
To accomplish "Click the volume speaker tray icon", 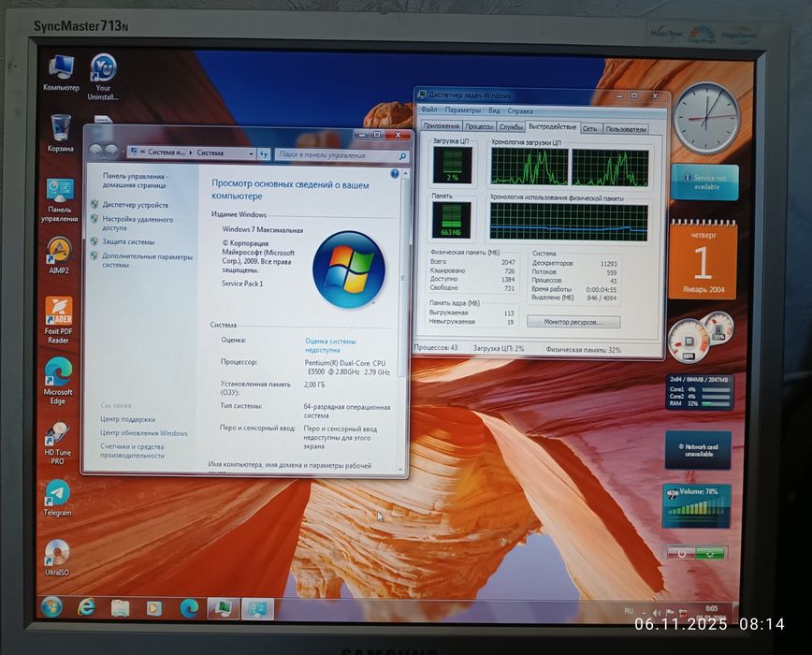I will tap(657, 613).
